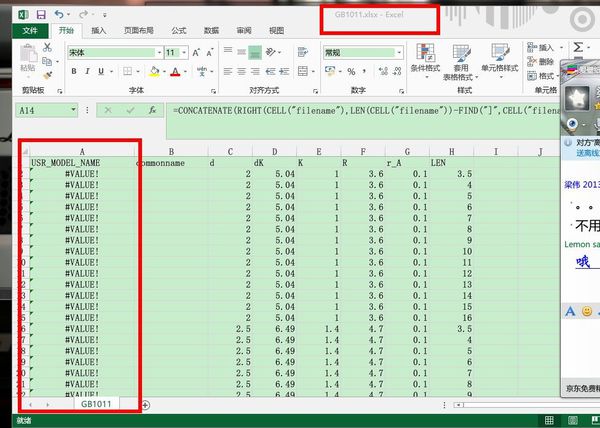This screenshot has width=600, height=428.
Task: Apply underline formatting
Action: (x=101, y=71)
